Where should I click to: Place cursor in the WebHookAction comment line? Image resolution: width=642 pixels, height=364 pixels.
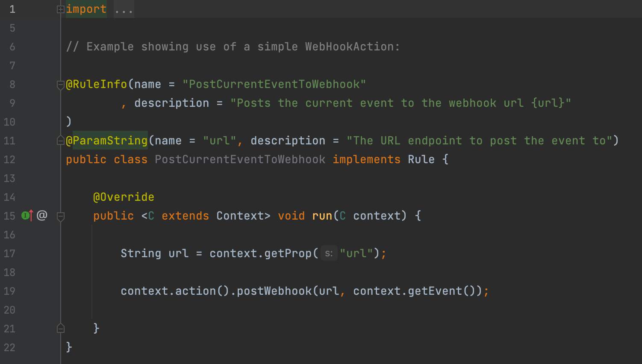click(x=233, y=47)
